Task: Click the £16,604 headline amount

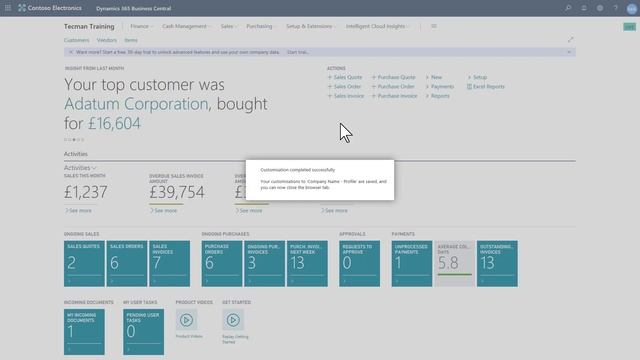Action: coord(114,124)
